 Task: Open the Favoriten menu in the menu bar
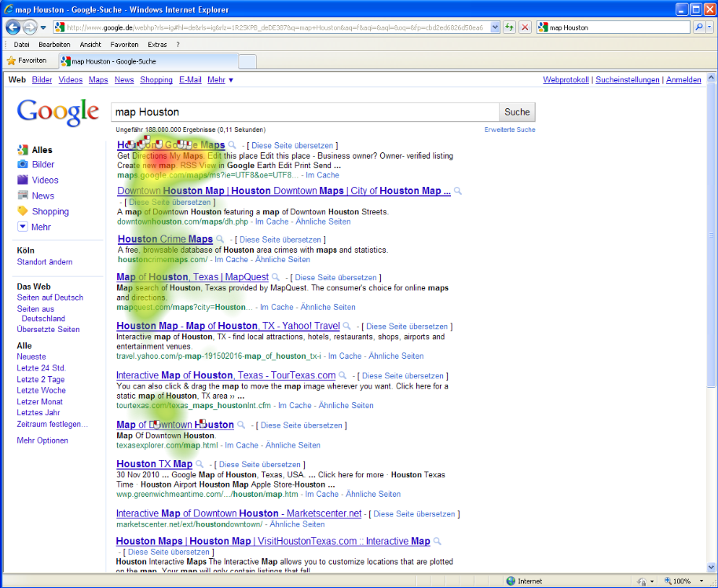click(124, 45)
